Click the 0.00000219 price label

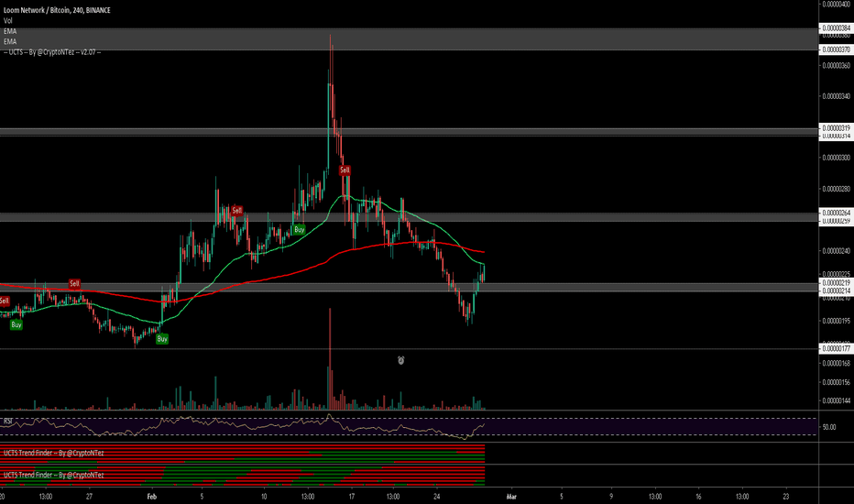pyautogui.click(x=836, y=283)
